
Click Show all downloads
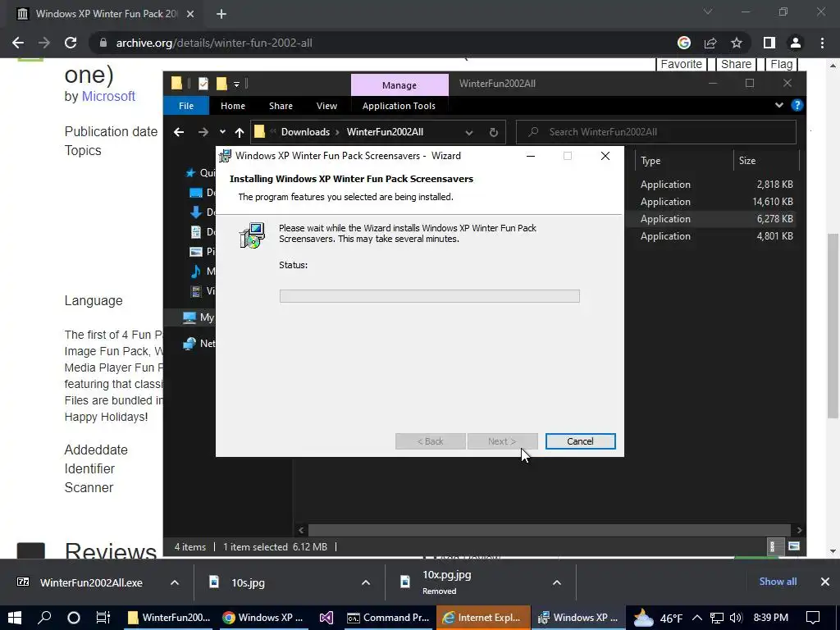click(778, 582)
